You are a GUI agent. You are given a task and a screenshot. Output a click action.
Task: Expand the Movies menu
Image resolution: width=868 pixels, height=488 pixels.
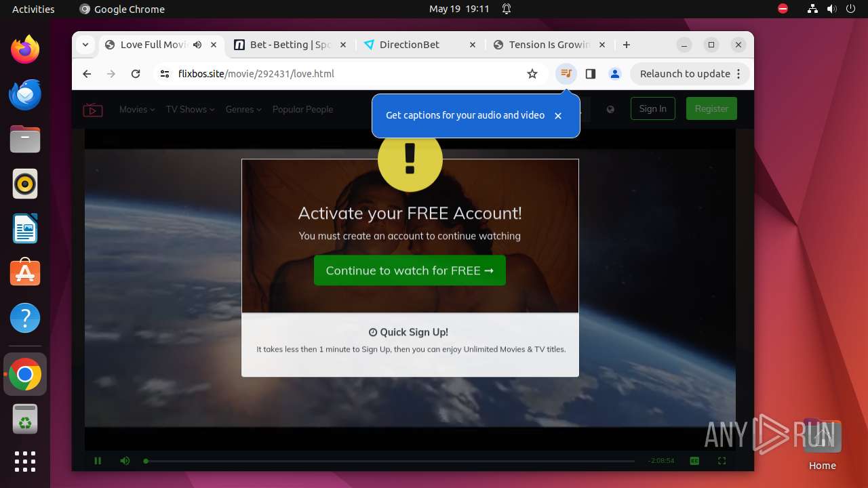(137, 109)
